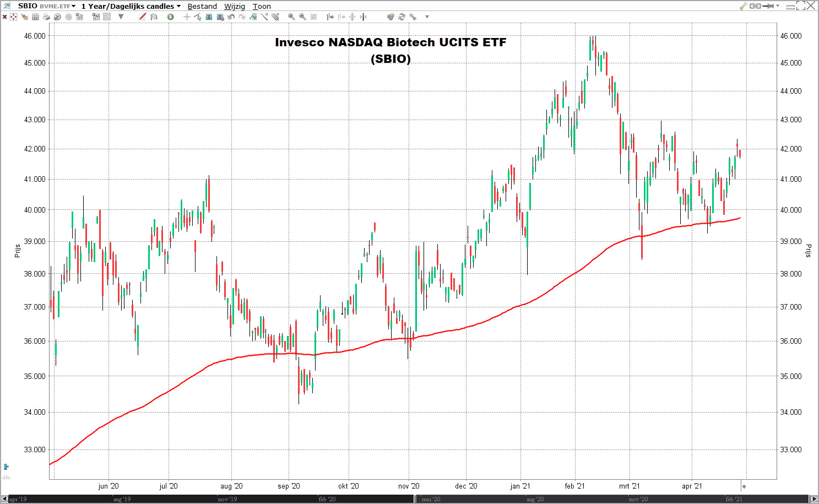Click the colored circles palette icon
The image size is (819, 504).
(390, 17)
